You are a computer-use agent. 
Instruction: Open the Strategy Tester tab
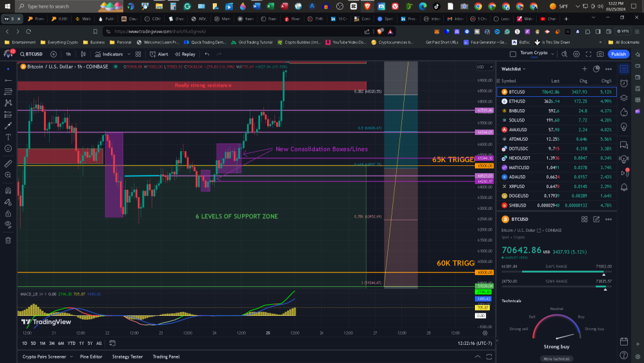coord(127,357)
